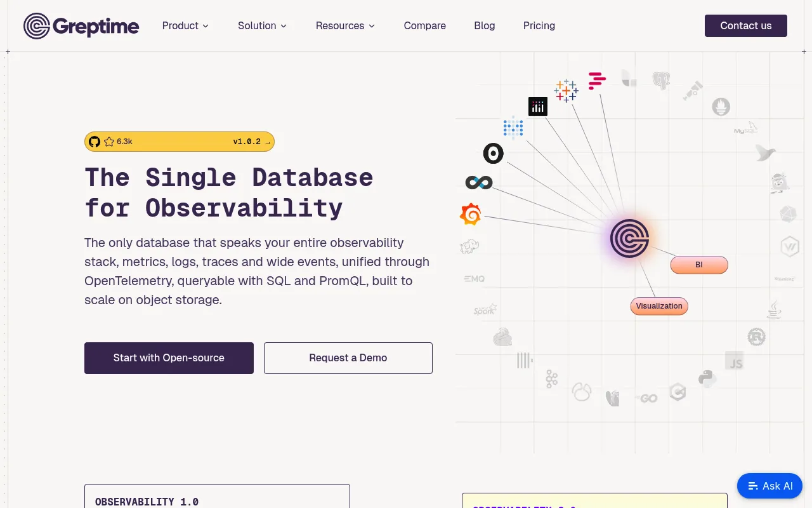Click the MySQL logo
Viewport: 812px width, 508px height.
point(746,129)
